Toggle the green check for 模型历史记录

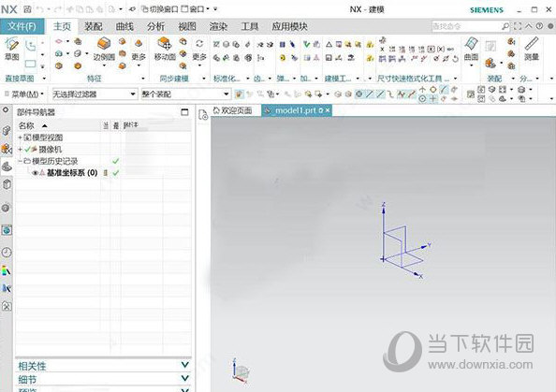coord(115,161)
